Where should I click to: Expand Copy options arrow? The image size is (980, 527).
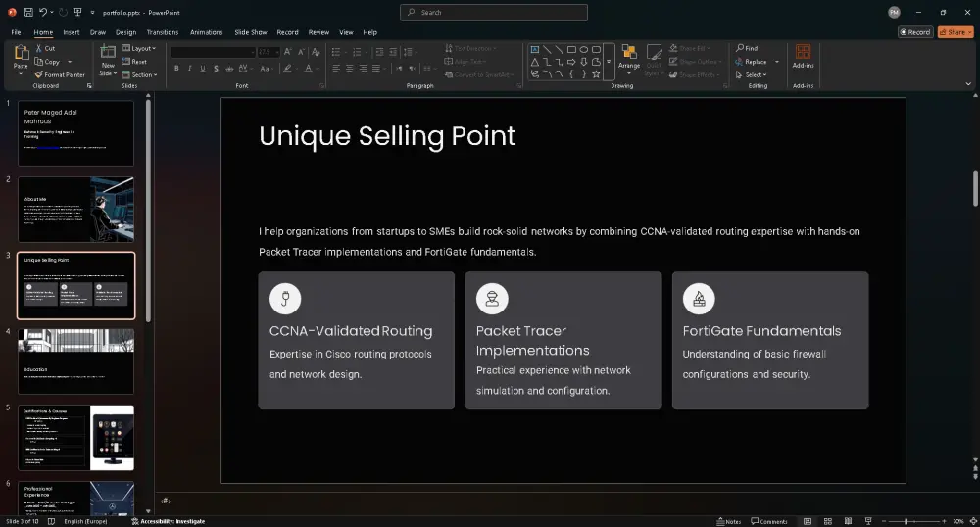tap(70, 62)
